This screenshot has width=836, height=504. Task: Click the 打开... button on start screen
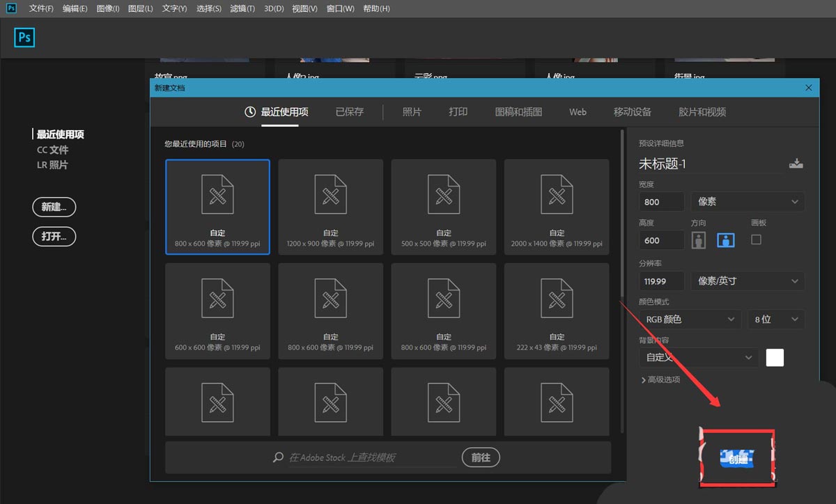(x=54, y=237)
